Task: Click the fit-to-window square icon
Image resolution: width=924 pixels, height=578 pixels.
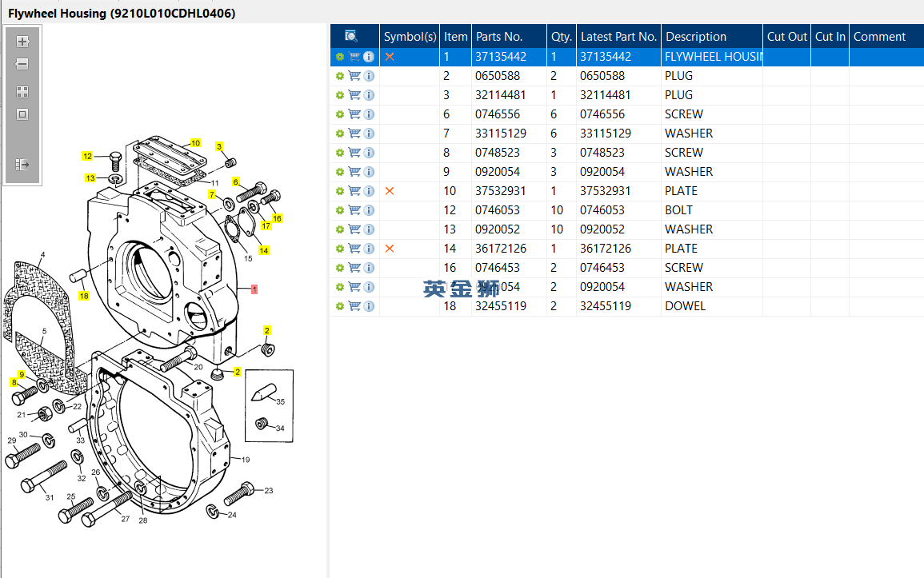Action: click(x=22, y=114)
